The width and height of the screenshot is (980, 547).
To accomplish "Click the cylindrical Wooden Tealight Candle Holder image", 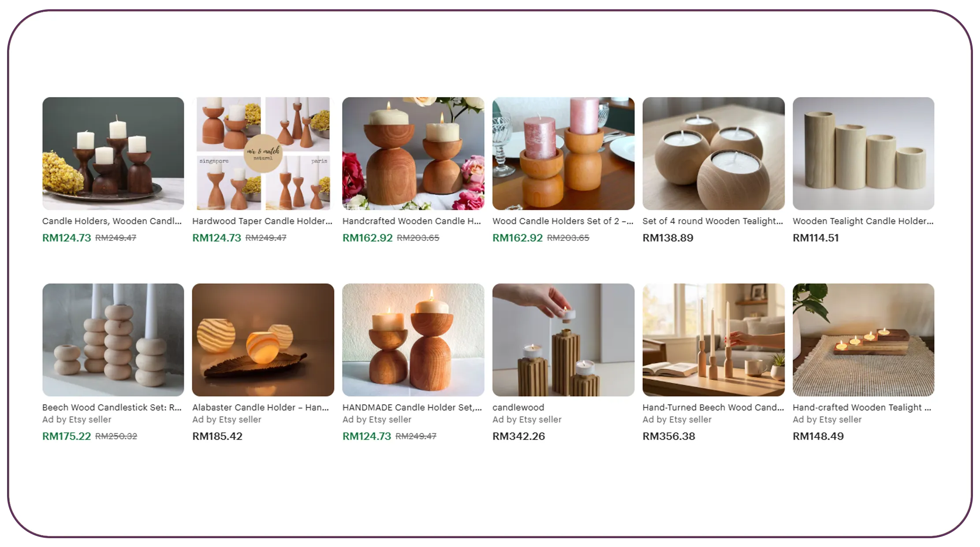I will [863, 154].
